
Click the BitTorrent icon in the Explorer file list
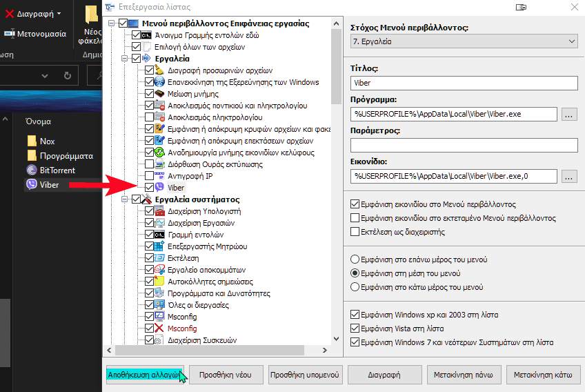pyautogui.click(x=32, y=170)
